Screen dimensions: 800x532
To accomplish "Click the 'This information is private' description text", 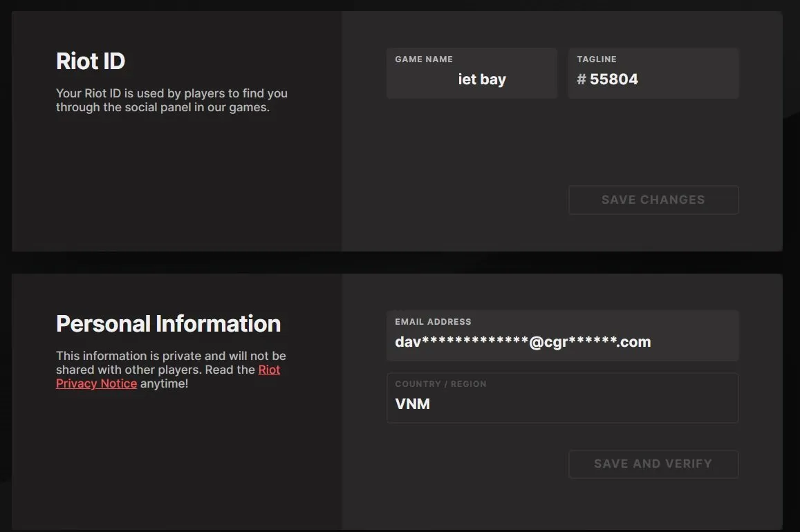I will pos(171,370).
